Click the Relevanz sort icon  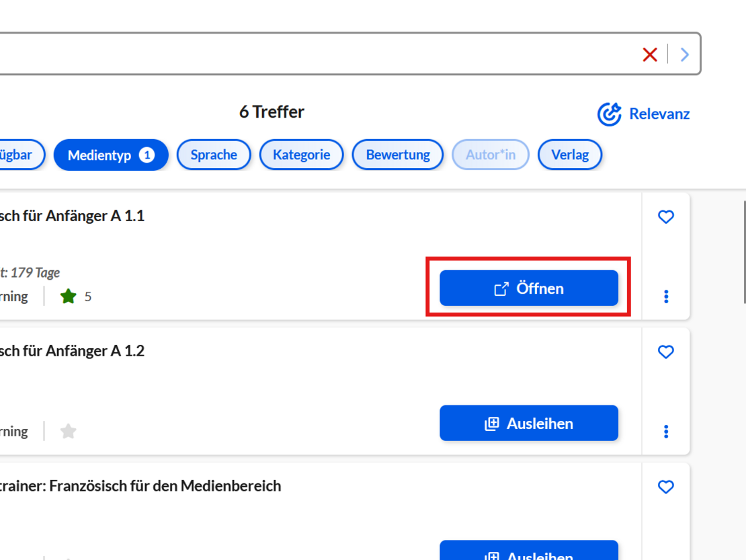[x=609, y=114]
